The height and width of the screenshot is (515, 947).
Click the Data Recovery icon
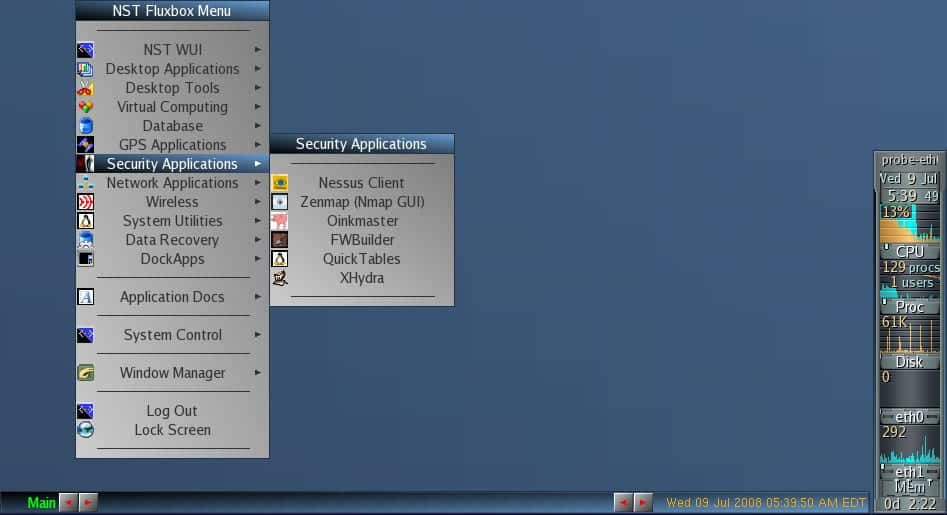85,240
